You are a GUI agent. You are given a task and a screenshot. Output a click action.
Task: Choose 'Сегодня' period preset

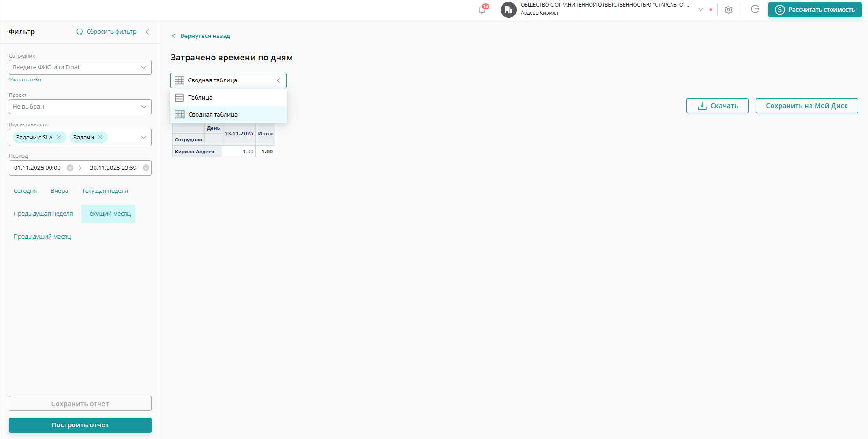coord(25,191)
